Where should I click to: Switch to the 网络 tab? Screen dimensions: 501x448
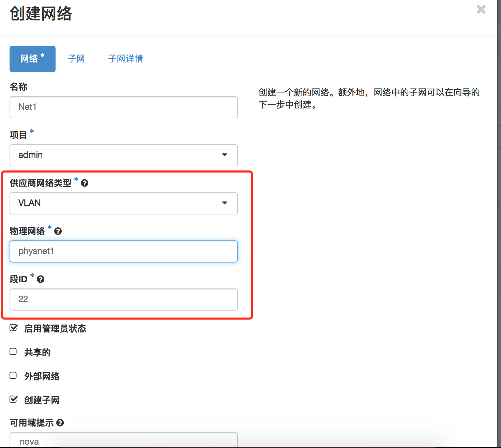[32, 59]
